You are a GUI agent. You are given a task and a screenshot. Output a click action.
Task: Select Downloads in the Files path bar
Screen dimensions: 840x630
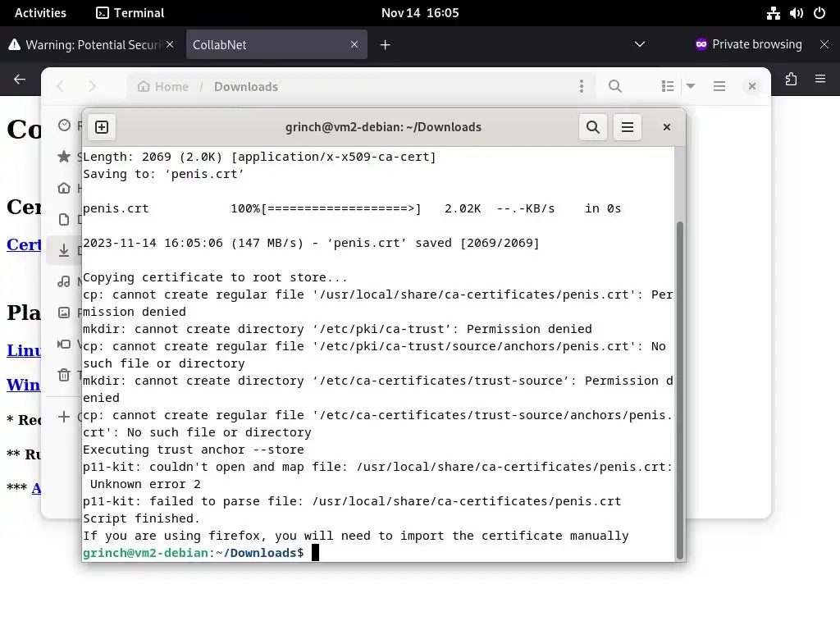point(246,86)
